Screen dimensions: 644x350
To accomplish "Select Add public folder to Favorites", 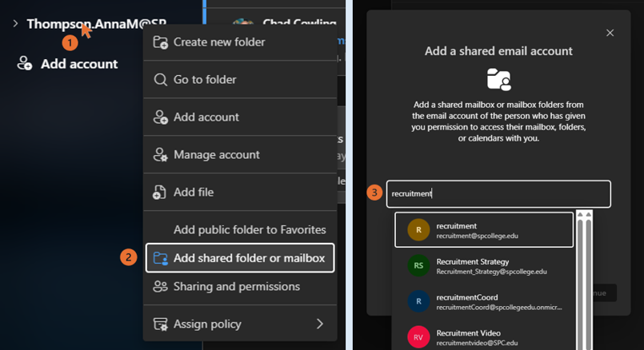I will coord(250,230).
